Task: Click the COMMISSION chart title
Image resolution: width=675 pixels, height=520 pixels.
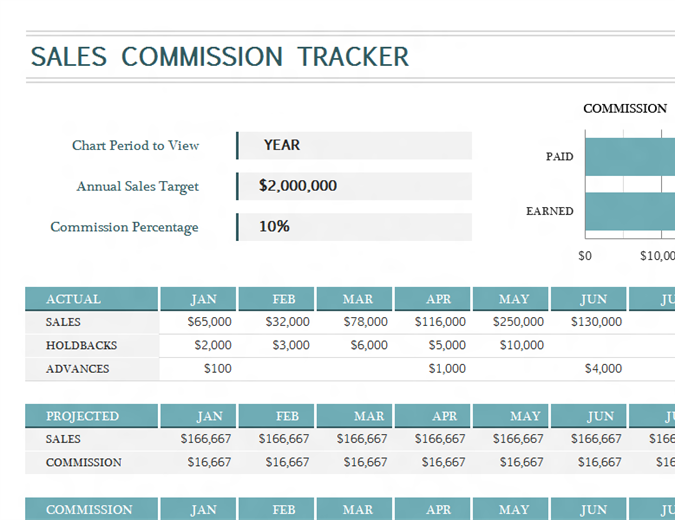Action: click(x=625, y=108)
